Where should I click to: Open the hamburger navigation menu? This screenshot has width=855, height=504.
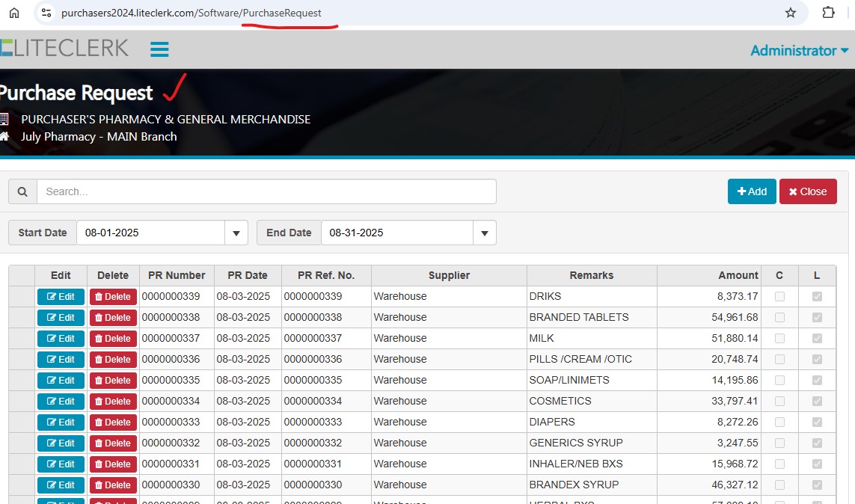click(159, 49)
